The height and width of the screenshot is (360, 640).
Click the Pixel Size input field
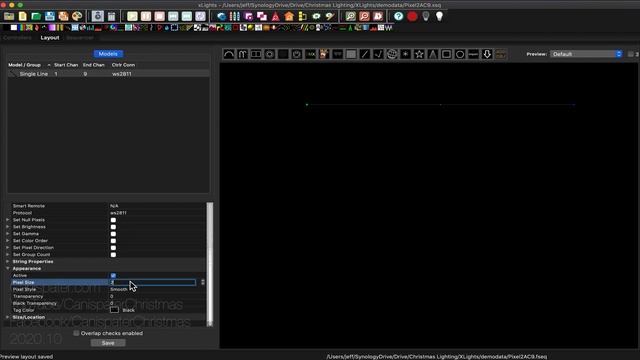[x=153, y=282]
